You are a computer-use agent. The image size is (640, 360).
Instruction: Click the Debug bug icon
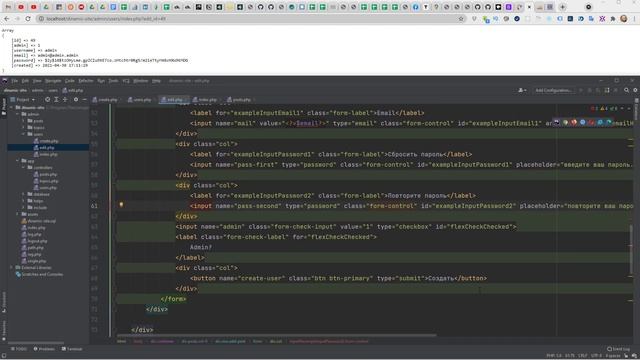(x=589, y=90)
